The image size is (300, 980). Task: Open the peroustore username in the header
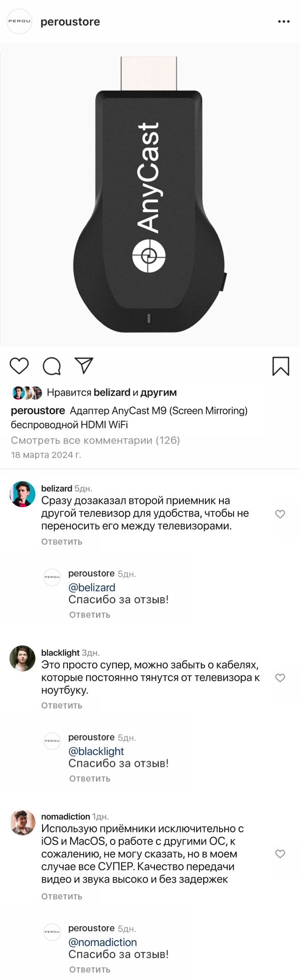pyautogui.click(x=70, y=22)
